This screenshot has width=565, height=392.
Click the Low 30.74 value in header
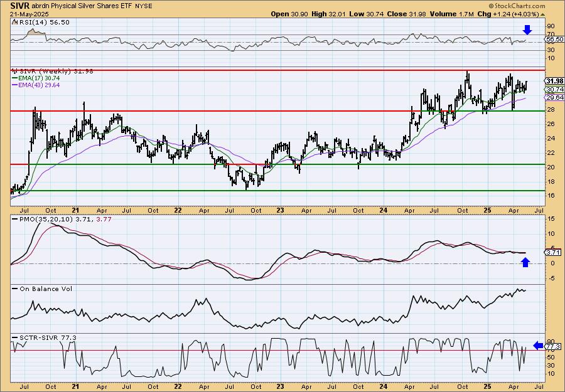pos(367,14)
